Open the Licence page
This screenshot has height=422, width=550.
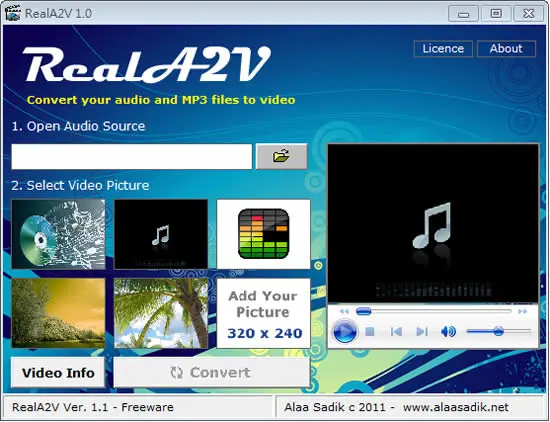click(x=443, y=48)
